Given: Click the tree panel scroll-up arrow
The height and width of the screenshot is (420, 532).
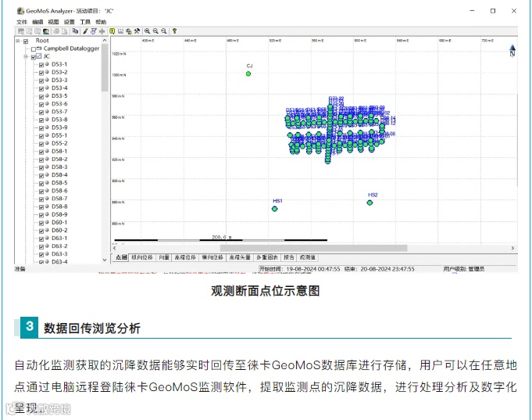Looking at the screenshot, I should [x=105, y=41].
